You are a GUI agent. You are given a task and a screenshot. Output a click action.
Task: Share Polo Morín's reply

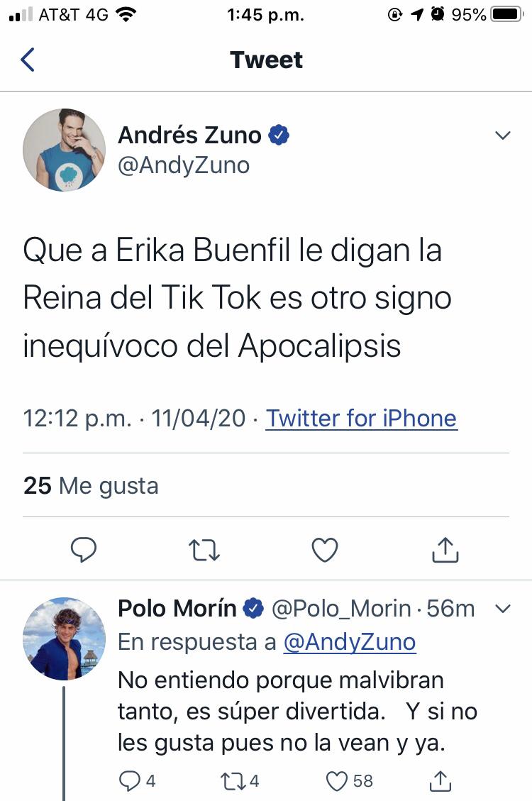(440, 781)
